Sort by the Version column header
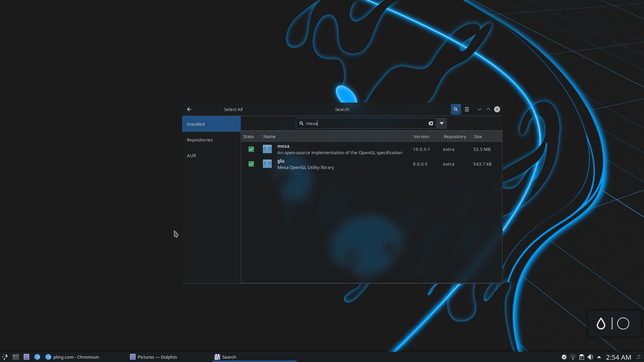The height and width of the screenshot is (362, 644). (426, 136)
